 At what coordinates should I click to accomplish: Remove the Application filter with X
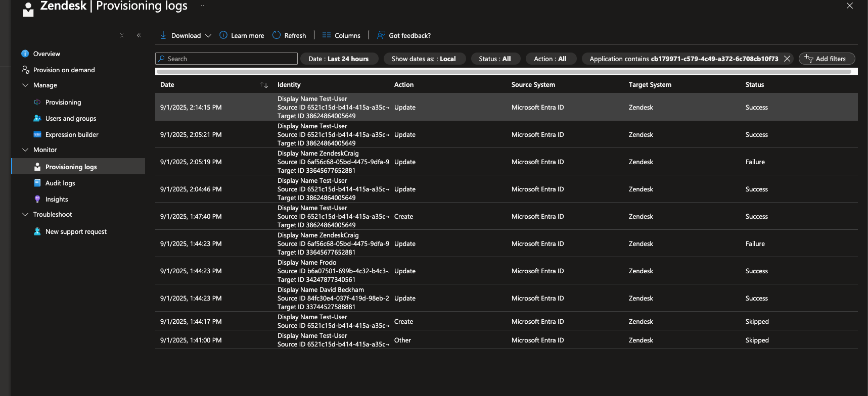click(x=787, y=59)
